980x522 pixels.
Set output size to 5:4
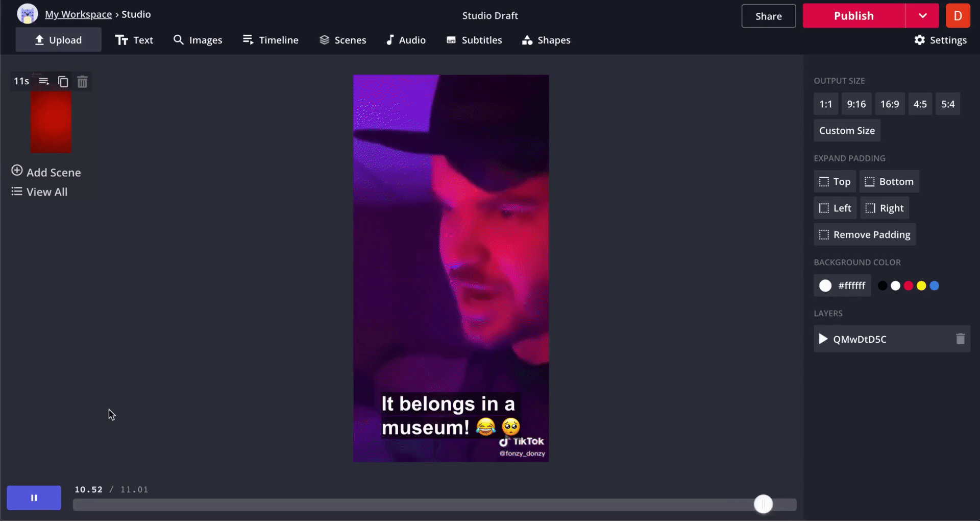tap(948, 104)
